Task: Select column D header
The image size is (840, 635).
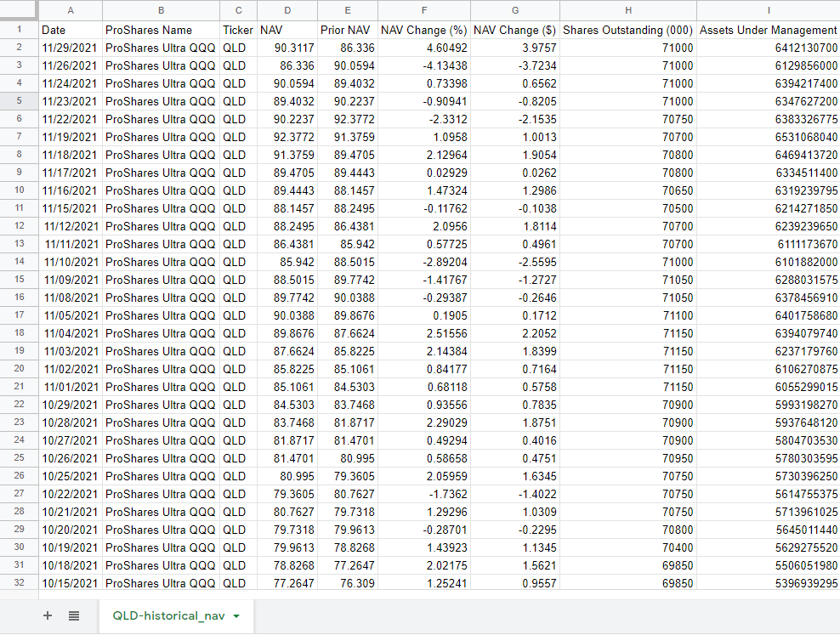Action: pyautogui.click(x=287, y=10)
